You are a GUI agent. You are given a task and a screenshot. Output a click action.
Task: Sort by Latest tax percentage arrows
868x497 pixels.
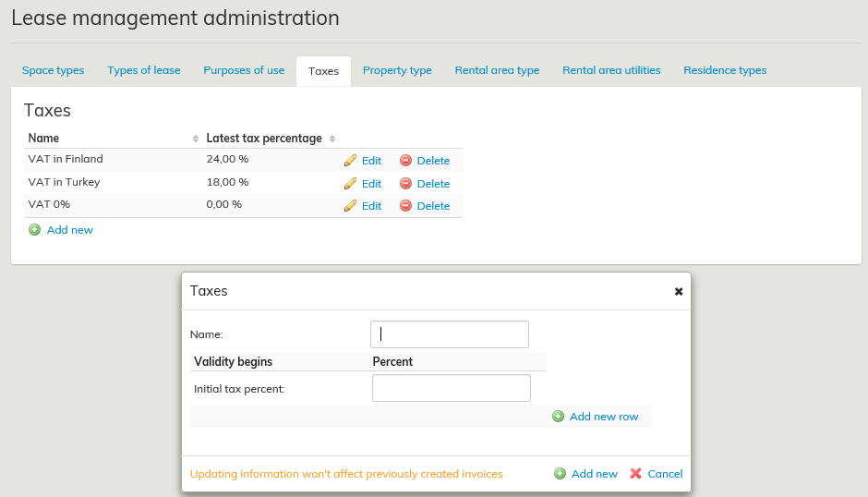332,139
